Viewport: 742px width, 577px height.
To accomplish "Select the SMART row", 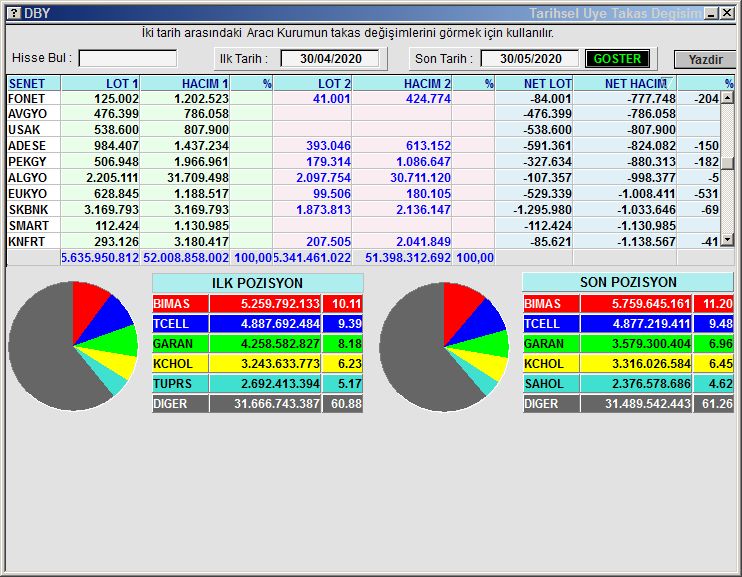I will pos(363,225).
